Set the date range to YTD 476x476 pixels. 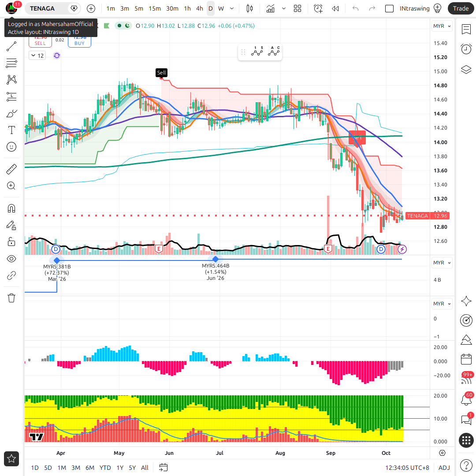(x=105, y=468)
